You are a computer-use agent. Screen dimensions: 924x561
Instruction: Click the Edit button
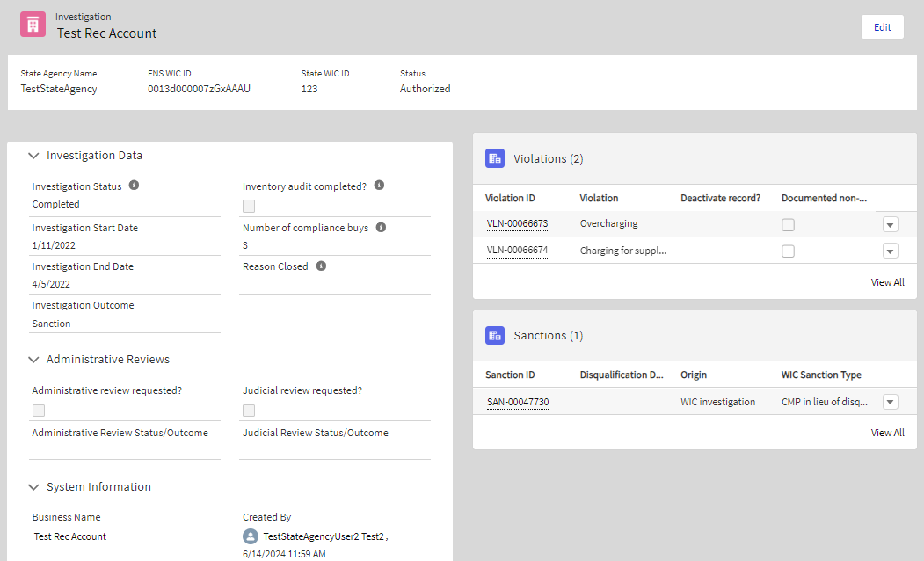coord(882,27)
